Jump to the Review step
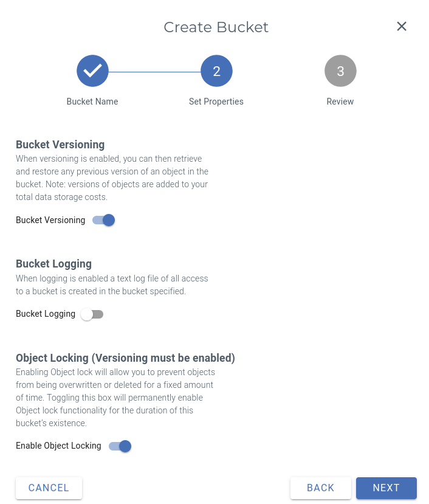429x504 pixels. tap(340, 102)
